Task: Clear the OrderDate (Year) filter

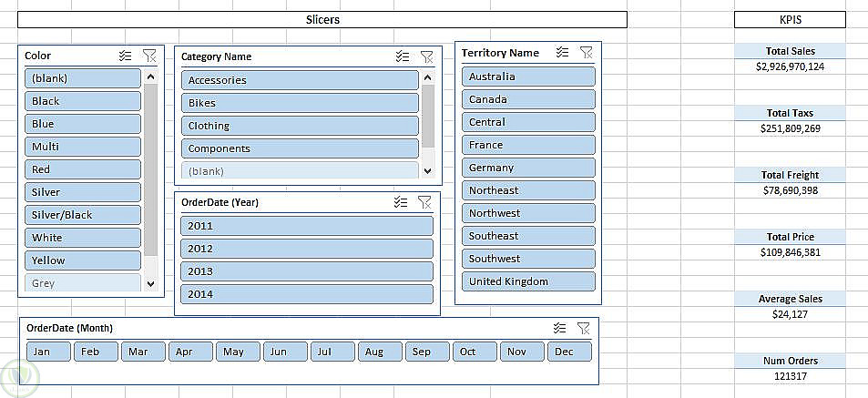Action: pos(424,202)
